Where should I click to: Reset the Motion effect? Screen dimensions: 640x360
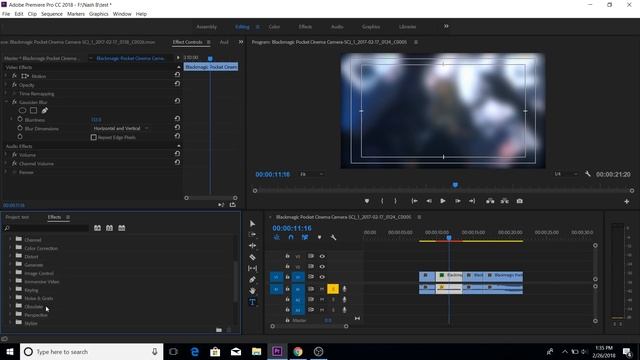coord(177,75)
